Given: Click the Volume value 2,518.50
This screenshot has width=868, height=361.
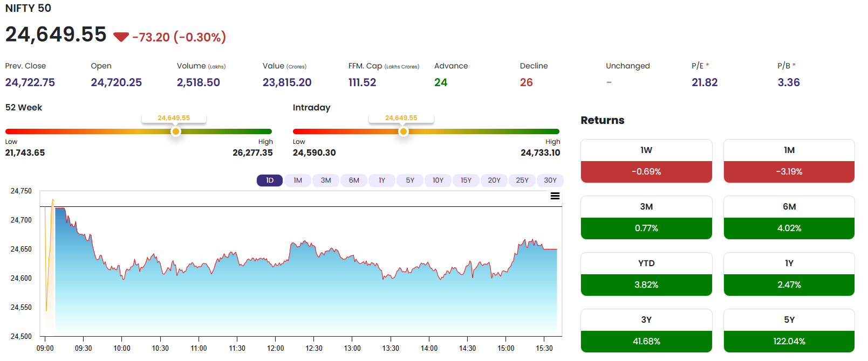Looking at the screenshot, I should pyautogui.click(x=199, y=82).
